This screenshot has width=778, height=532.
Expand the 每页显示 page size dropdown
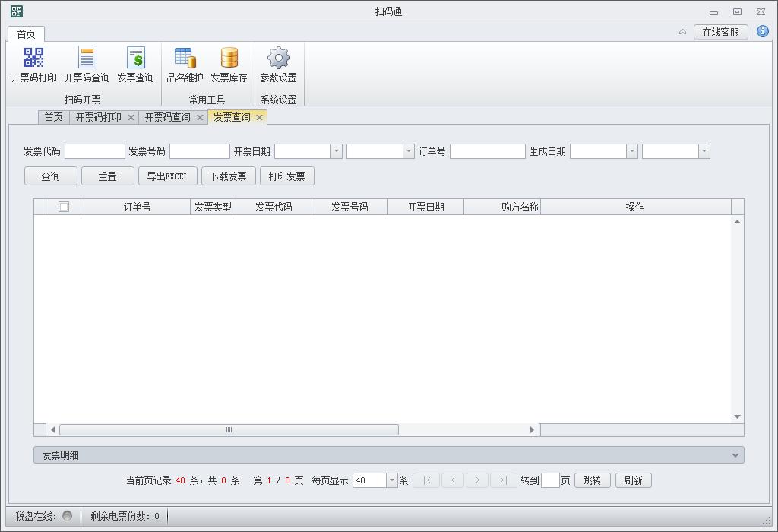pyautogui.click(x=392, y=480)
